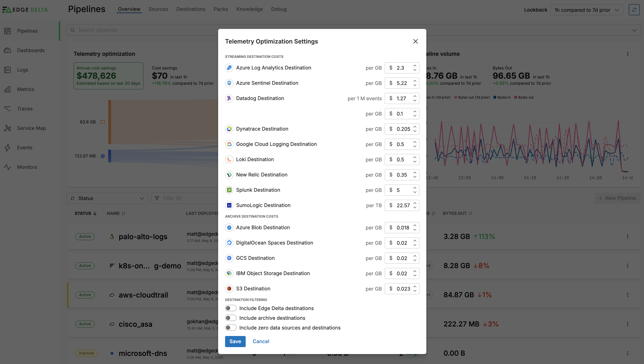Click the Azure Sentinel destination icon
Image resolution: width=644 pixels, height=364 pixels.
tap(229, 83)
